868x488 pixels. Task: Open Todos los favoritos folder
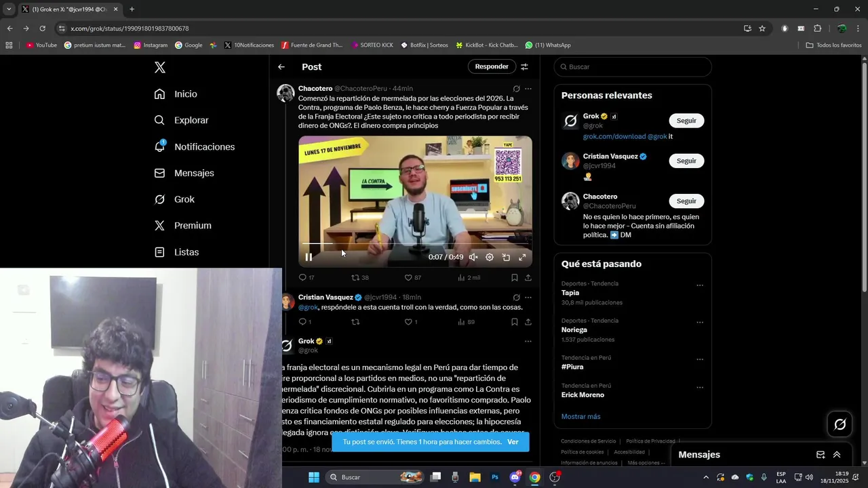tap(833, 45)
